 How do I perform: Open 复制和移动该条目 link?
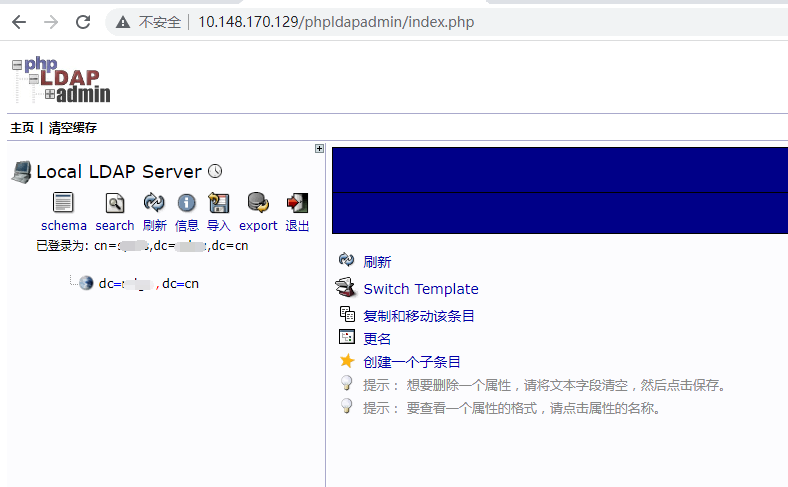pos(418,316)
